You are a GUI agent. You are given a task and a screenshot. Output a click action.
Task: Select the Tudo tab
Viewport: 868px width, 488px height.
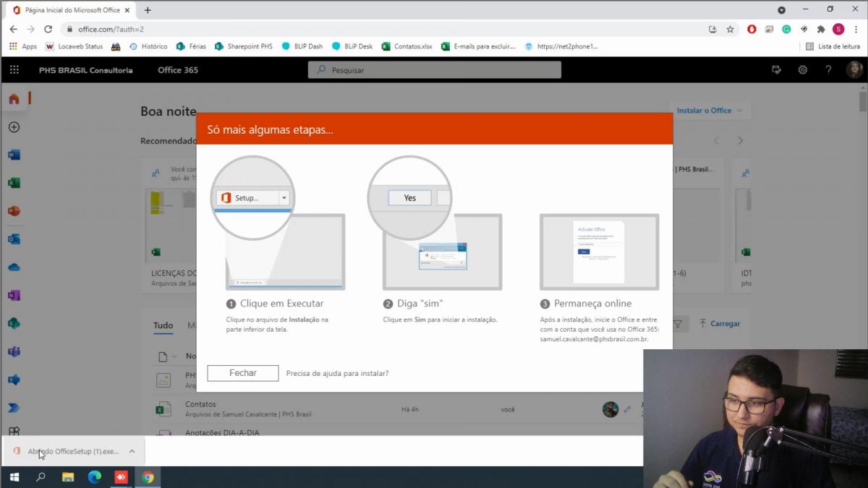click(163, 325)
